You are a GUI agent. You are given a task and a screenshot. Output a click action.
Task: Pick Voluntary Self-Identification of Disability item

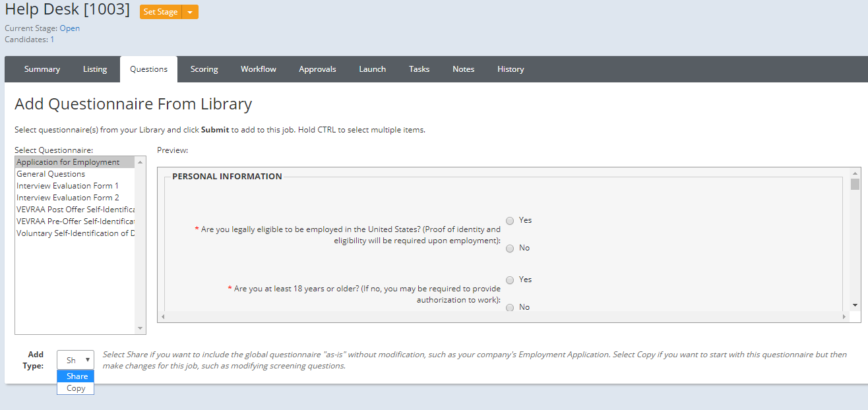click(75, 233)
